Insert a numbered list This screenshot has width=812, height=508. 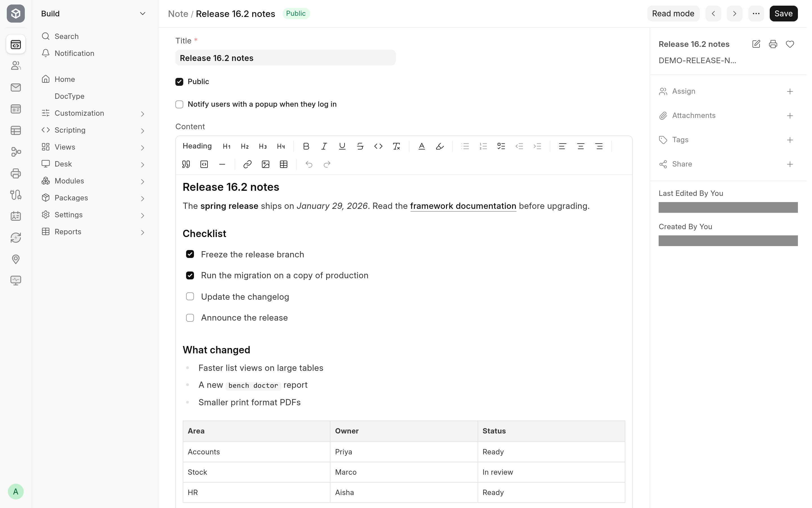click(483, 146)
